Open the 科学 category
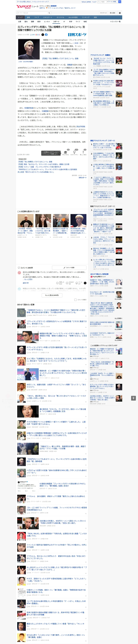This screenshot has height=644, width=138. (x=71, y=22)
